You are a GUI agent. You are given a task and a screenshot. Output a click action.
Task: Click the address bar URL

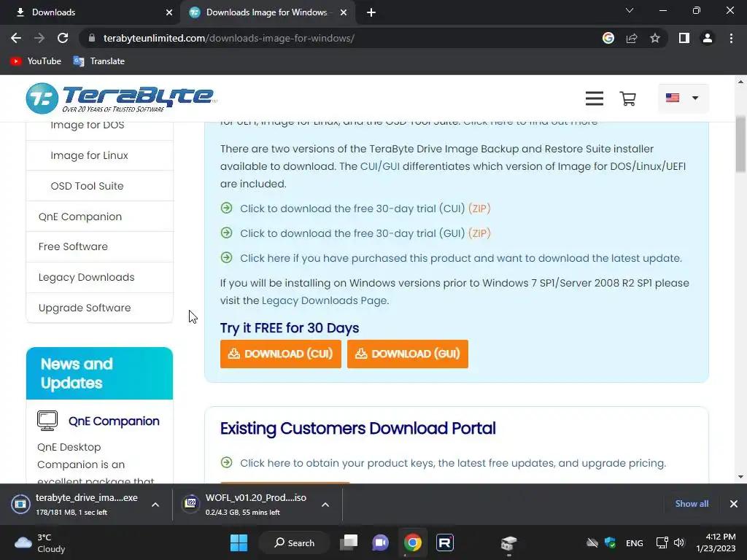click(x=228, y=38)
